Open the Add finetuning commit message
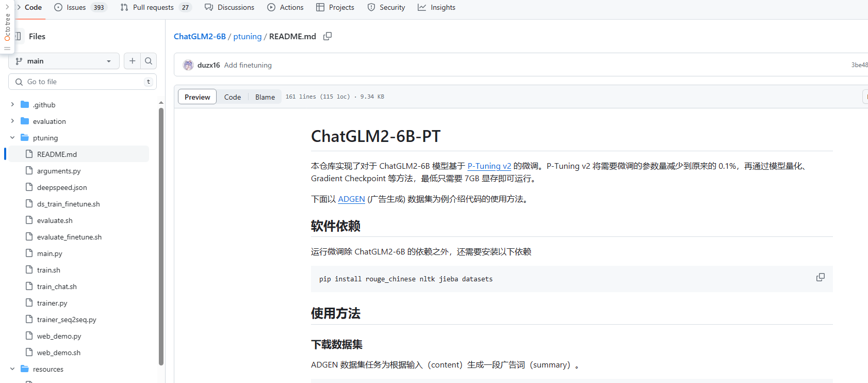Image resolution: width=868 pixels, height=383 pixels. tap(248, 65)
